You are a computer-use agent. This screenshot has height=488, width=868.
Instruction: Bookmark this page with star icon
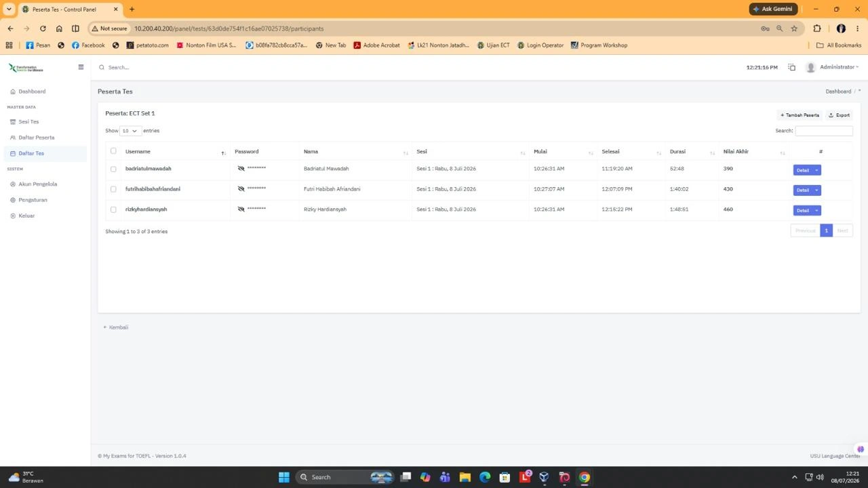point(794,28)
